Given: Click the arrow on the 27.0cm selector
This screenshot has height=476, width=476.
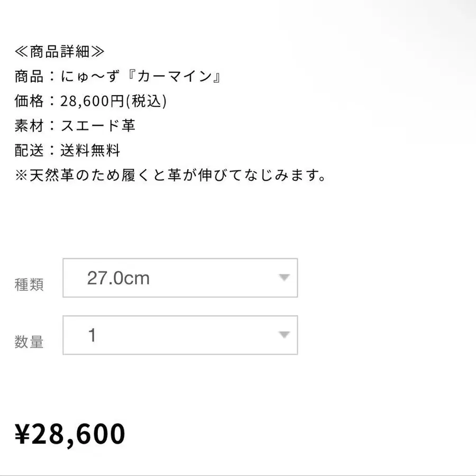Looking at the screenshot, I should 285,278.
